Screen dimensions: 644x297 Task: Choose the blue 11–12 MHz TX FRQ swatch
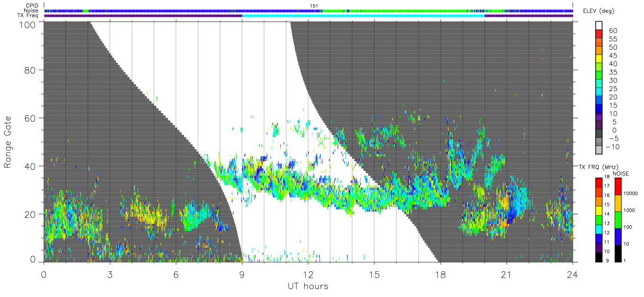599,237
